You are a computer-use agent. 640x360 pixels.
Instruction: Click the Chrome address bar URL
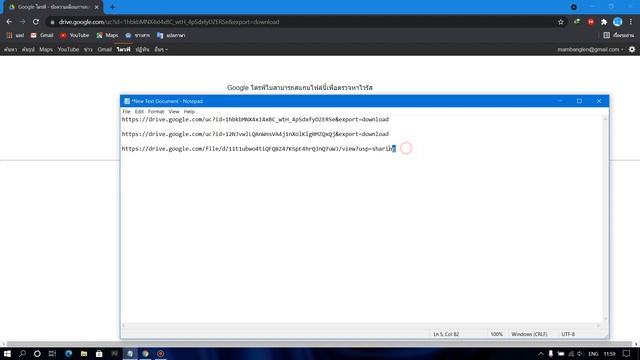coord(169,22)
